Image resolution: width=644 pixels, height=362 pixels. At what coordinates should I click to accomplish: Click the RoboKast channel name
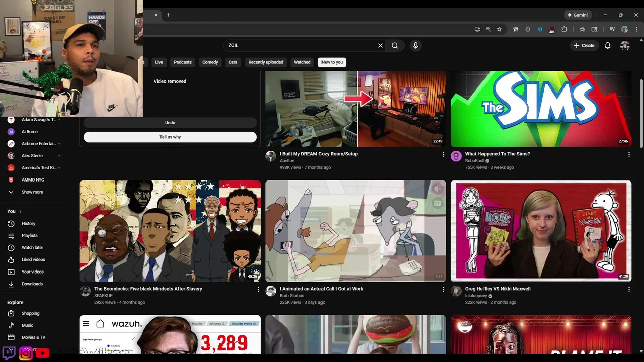click(474, 161)
